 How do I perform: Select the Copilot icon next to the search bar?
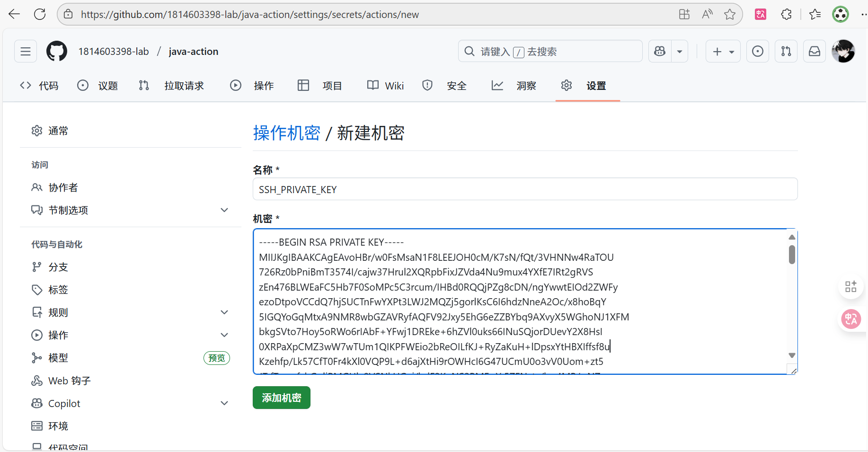(659, 51)
